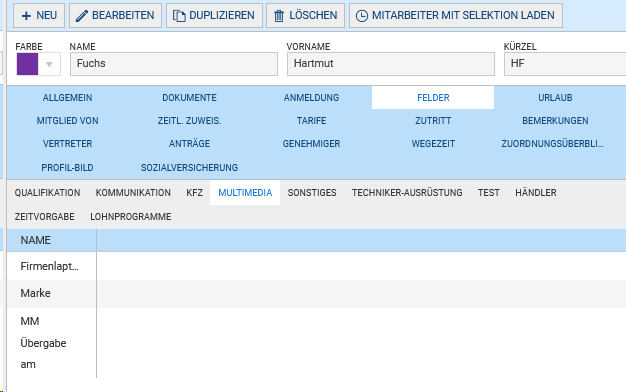Switch to the VERTRETER tab
The image size is (626, 392).
pyautogui.click(x=67, y=144)
